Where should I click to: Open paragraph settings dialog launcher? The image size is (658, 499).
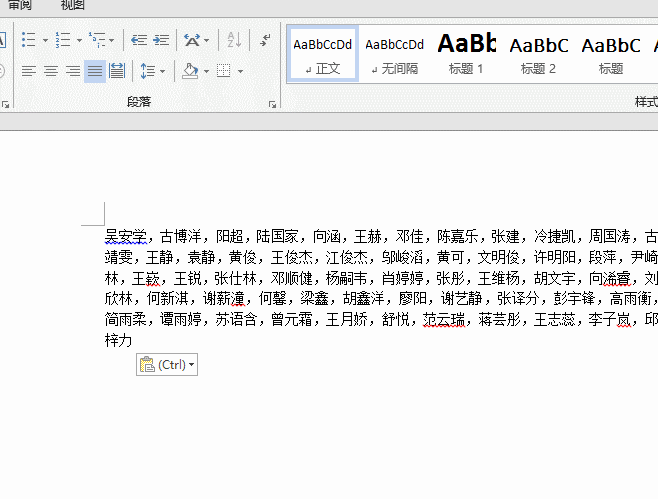pos(272,104)
